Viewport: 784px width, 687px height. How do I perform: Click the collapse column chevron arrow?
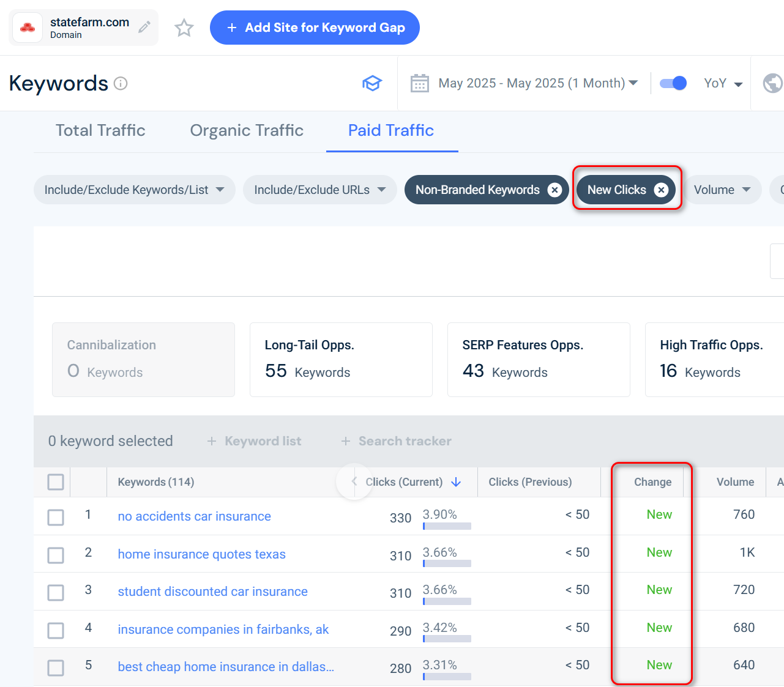point(354,482)
